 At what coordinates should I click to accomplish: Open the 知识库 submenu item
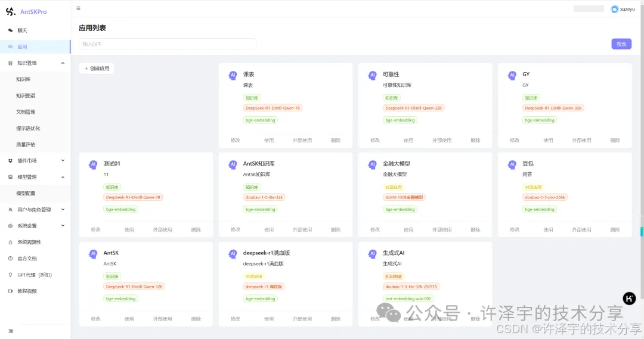coord(35,79)
